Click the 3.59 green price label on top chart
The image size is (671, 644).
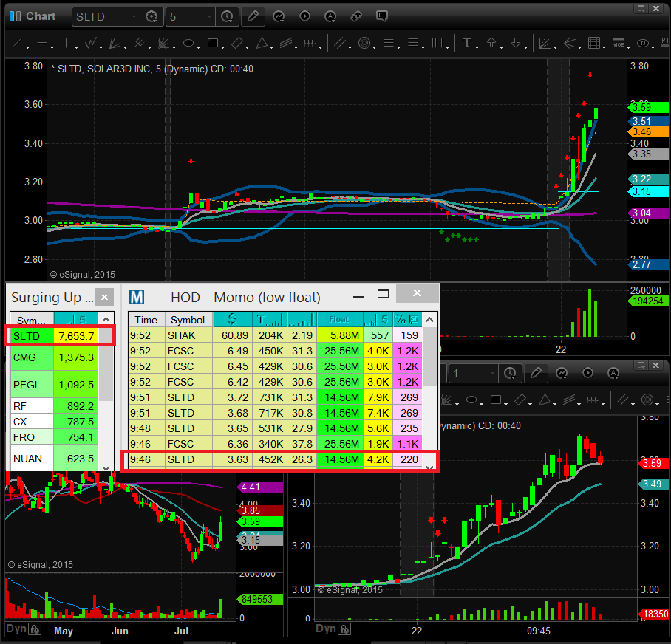coord(648,107)
